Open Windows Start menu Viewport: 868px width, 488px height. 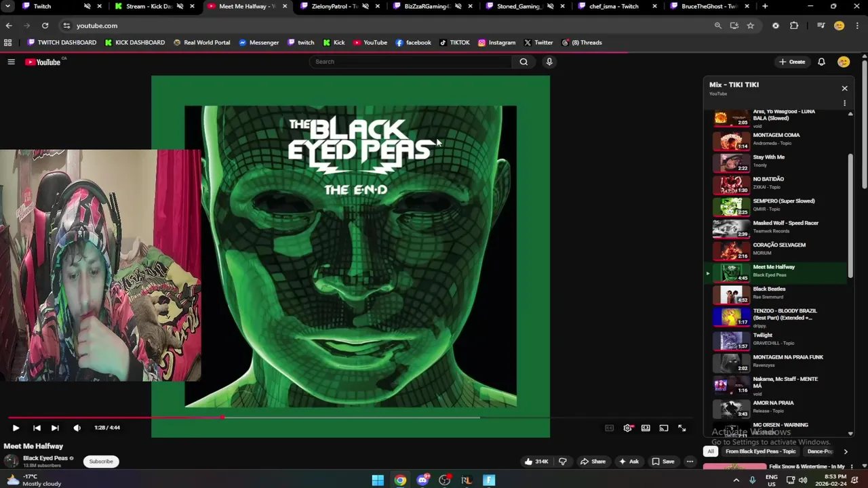click(x=378, y=481)
